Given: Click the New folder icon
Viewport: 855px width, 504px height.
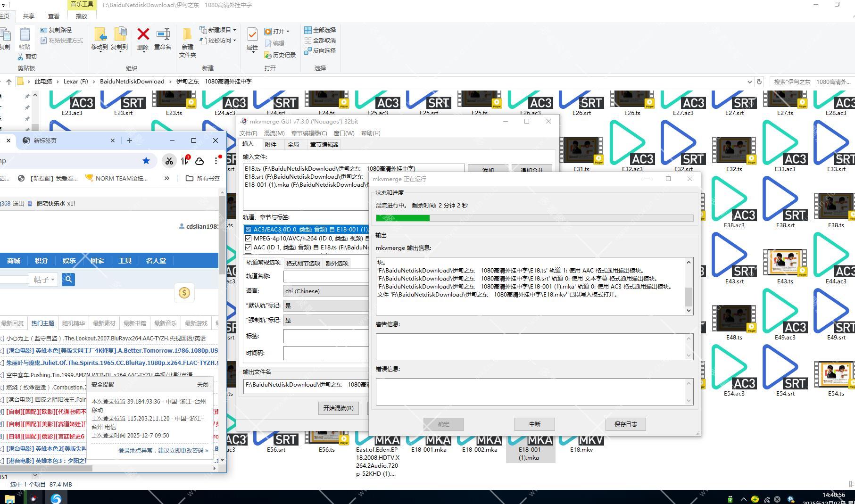Looking at the screenshot, I should tap(187, 35).
